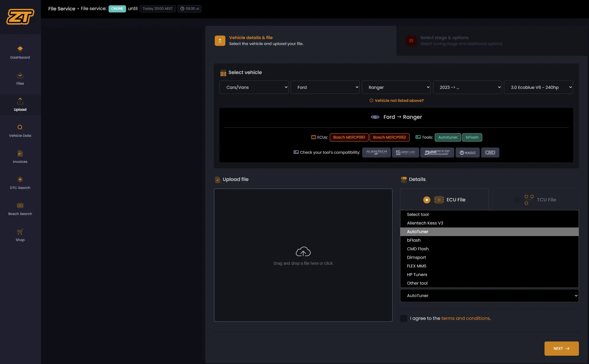Click the file drag and drop area
Viewport: 589px width, 364px height.
coord(303,255)
